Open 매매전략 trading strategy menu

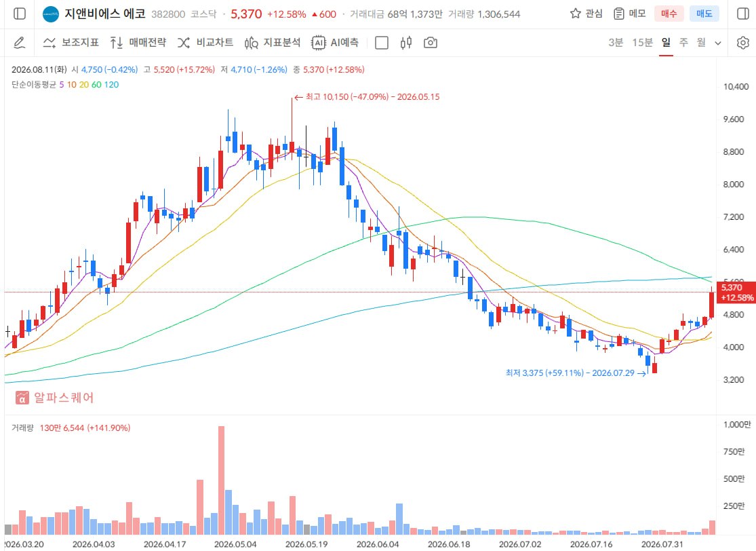click(x=138, y=43)
